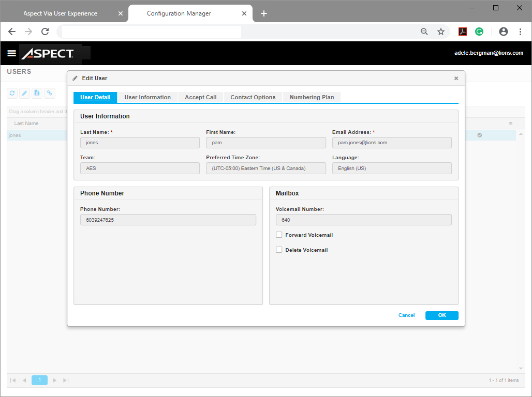This screenshot has height=397, width=532.
Task: Click the refresh icon in the Users toolbar
Action: pyautogui.click(x=12, y=93)
